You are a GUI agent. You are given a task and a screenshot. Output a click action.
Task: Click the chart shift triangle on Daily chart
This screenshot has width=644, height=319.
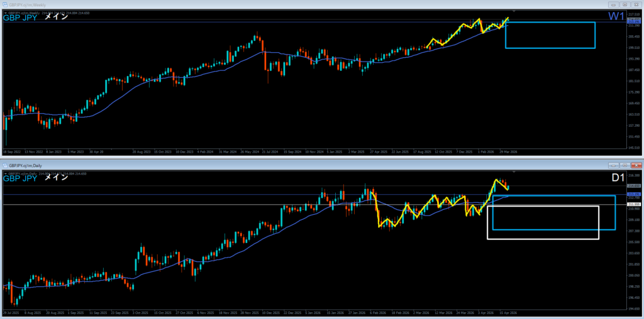(514, 171)
